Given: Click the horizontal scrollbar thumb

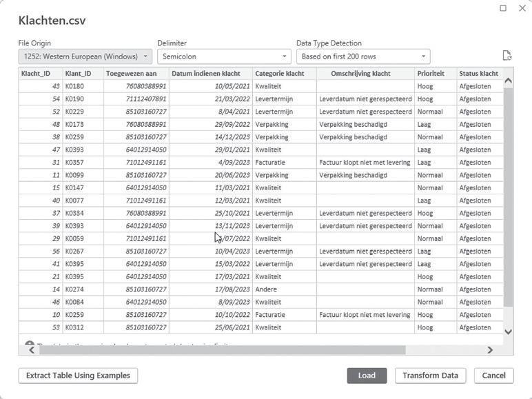Looking at the screenshot, I should (x=222, y=350).
